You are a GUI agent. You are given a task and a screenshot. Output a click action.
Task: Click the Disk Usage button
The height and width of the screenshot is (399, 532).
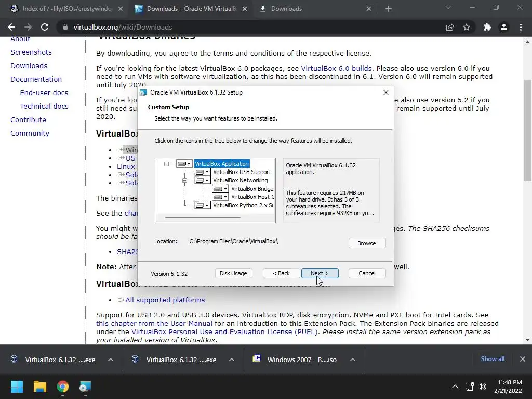233,273
